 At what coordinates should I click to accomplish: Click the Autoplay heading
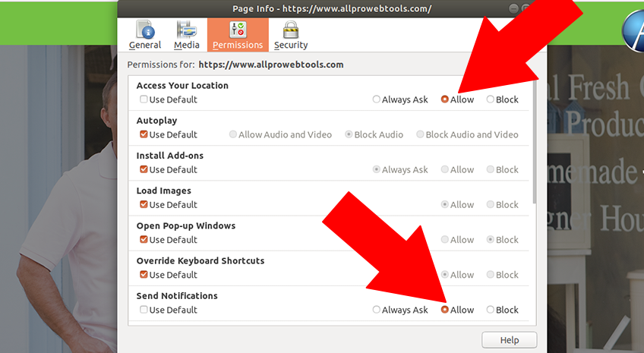pos(157,121)
